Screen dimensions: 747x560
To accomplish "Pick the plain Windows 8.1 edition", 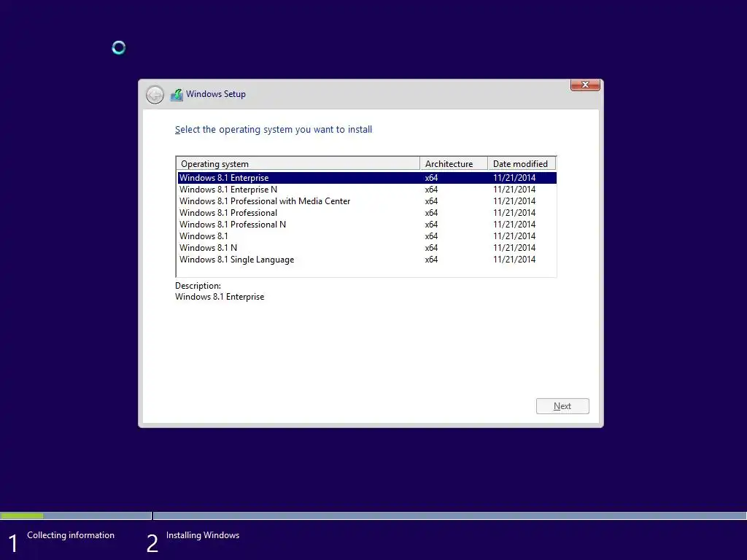I will [x=367, y=236].
